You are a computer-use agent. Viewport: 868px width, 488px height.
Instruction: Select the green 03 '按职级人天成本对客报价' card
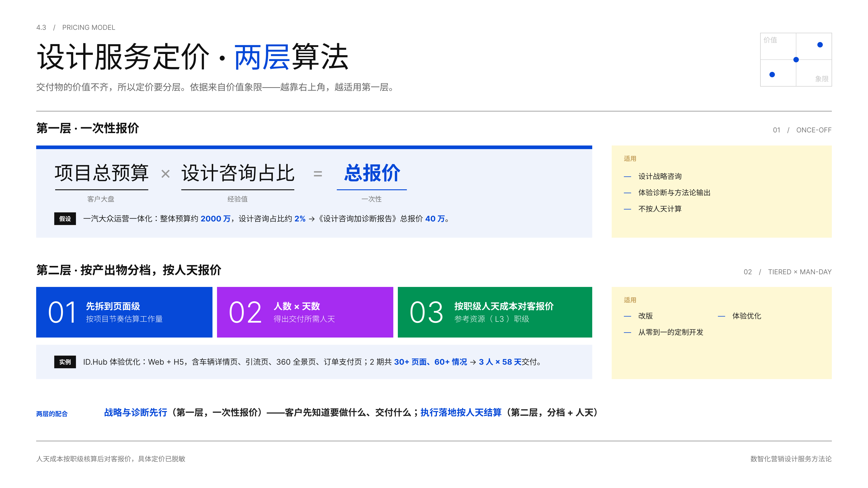coord(495,312)
